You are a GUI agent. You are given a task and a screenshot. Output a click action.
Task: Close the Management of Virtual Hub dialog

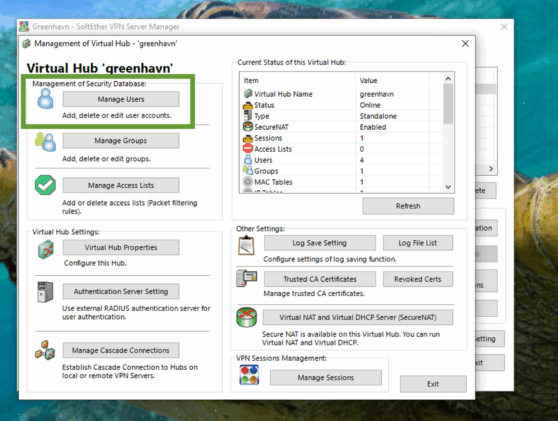(x=465, y=43)
